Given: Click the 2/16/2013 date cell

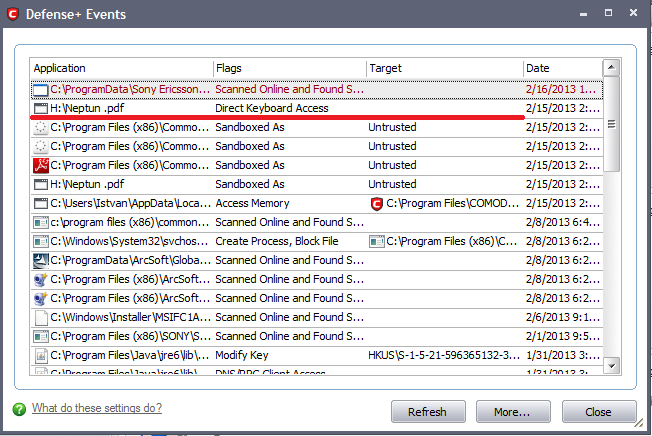Looking at the screenshot, I should click(561, 89).
